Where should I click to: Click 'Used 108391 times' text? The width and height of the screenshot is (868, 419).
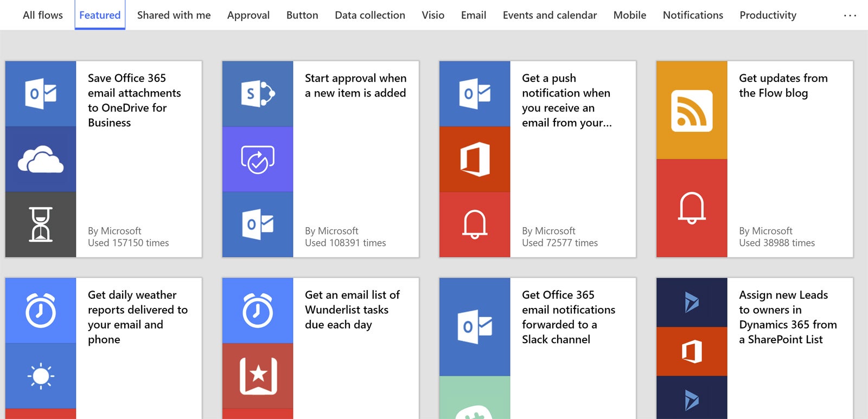click(346, 243)
